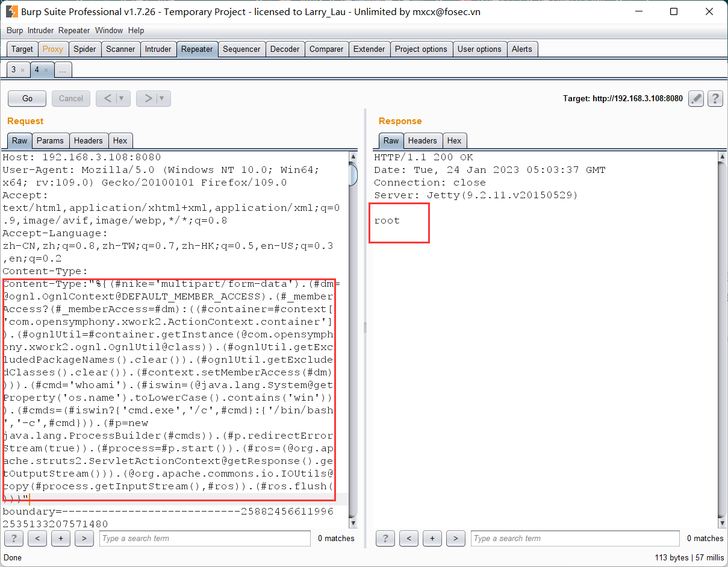The image size is (728, 567).
Task: Open the history back dropdown arrow
Action: coord(123,98)
